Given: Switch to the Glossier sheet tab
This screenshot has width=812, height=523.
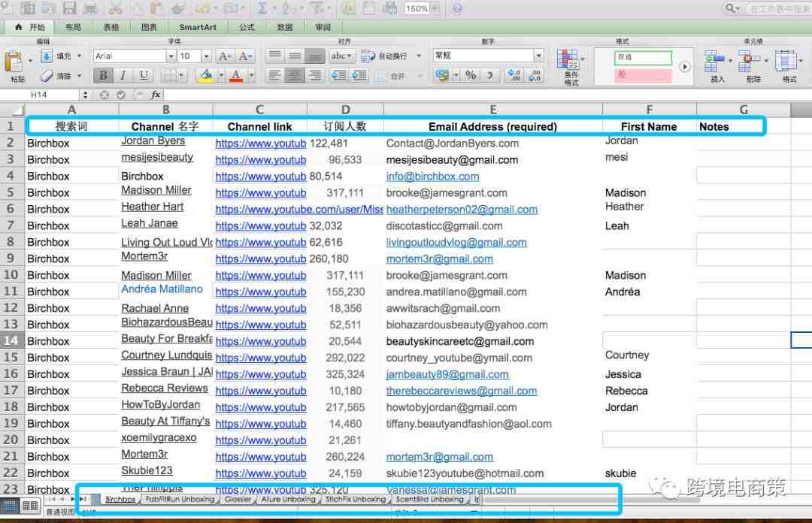Looking at the screenshot, I should tap(238, 499).
